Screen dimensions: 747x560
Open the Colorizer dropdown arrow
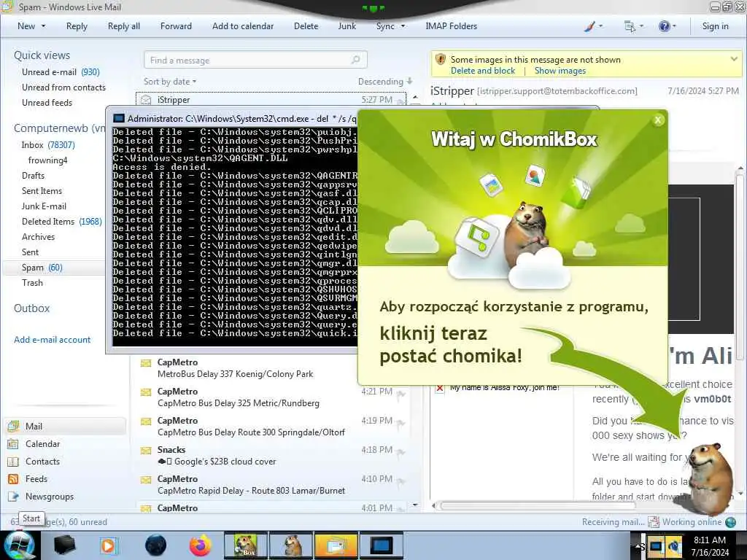(x=600, y=27)
